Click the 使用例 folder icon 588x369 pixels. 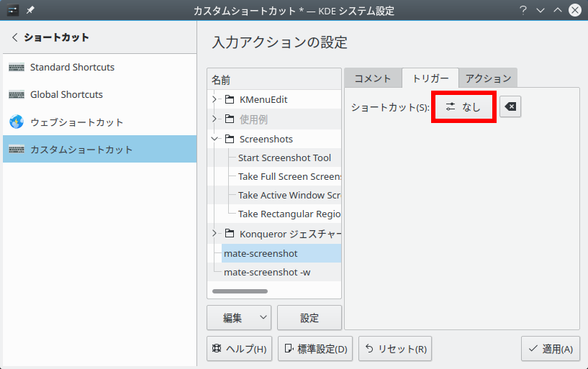(x=230, y=119)
